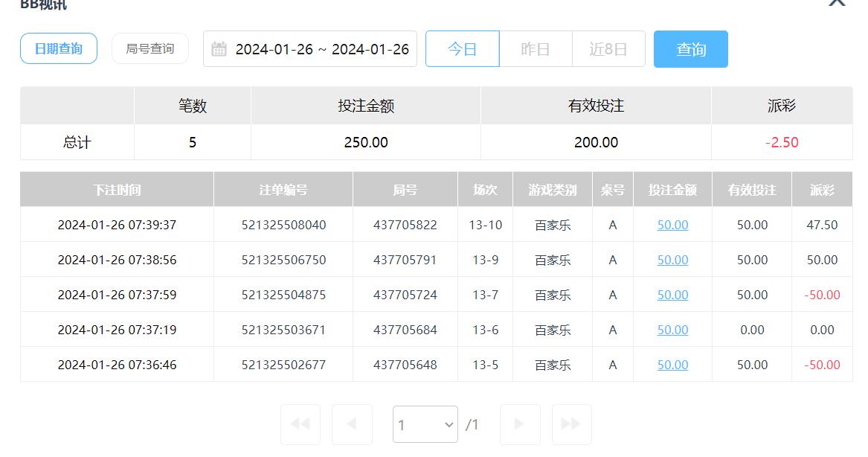The image size is (868, 457).
Task: Go to the first page arrow
Action: pyautogui.click(x=300, y=424)
